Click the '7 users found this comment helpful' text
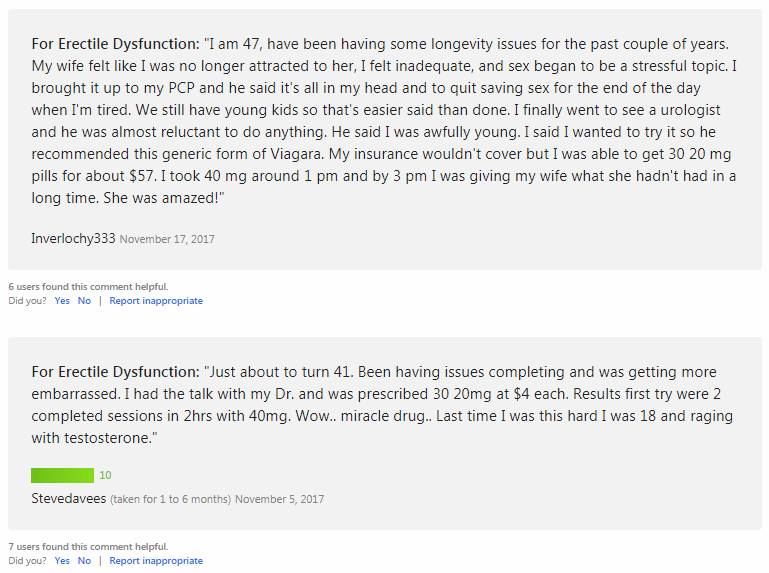Image resolution: width=769 pixels, height=573 pixels. point(88,547)
